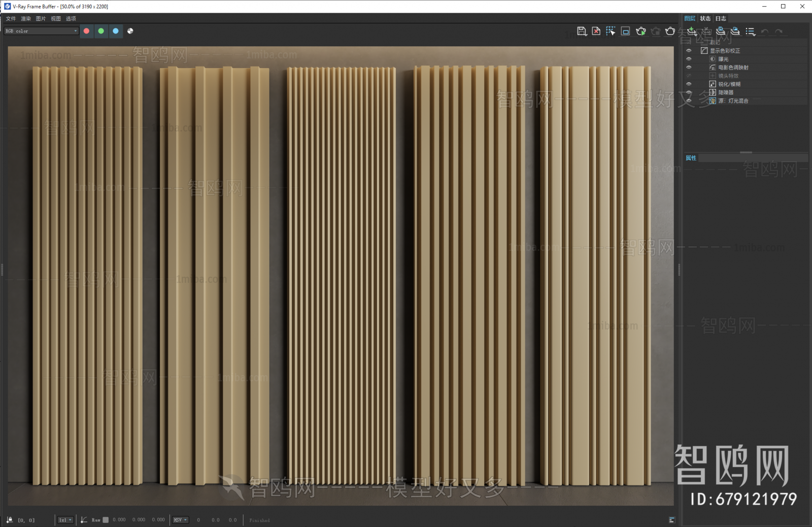This screenshot has width=812, height=527.
Task: Toggle the blue channel button
Action: (116, 31)
